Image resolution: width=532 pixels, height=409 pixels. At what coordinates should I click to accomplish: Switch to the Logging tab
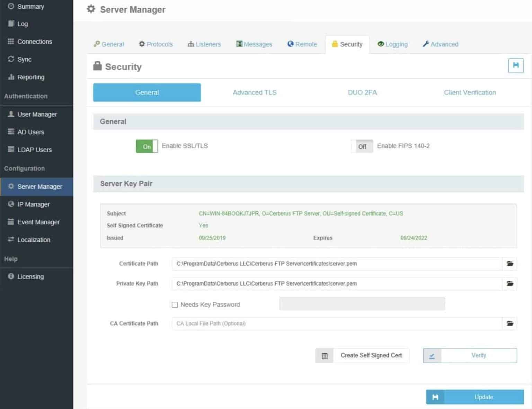(x=392, y=44)
